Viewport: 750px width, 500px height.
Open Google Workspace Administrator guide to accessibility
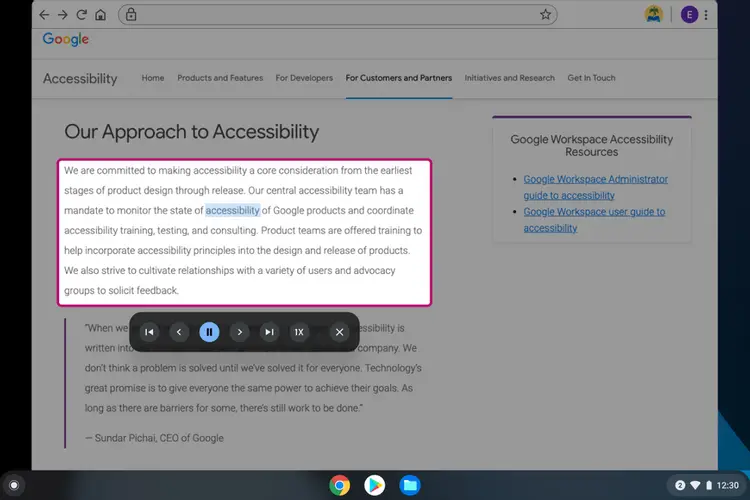click(x=595, y=187)
